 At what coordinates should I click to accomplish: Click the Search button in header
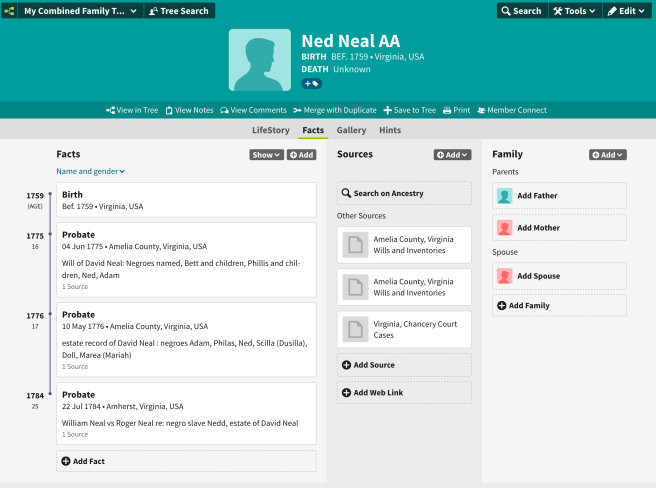tap(522, 11)
